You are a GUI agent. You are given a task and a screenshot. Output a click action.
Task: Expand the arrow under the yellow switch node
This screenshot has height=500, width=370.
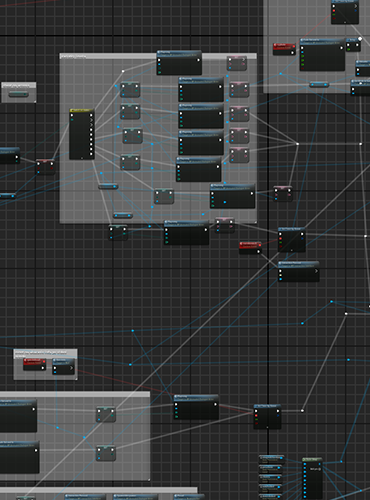click(x=82, y=158)
